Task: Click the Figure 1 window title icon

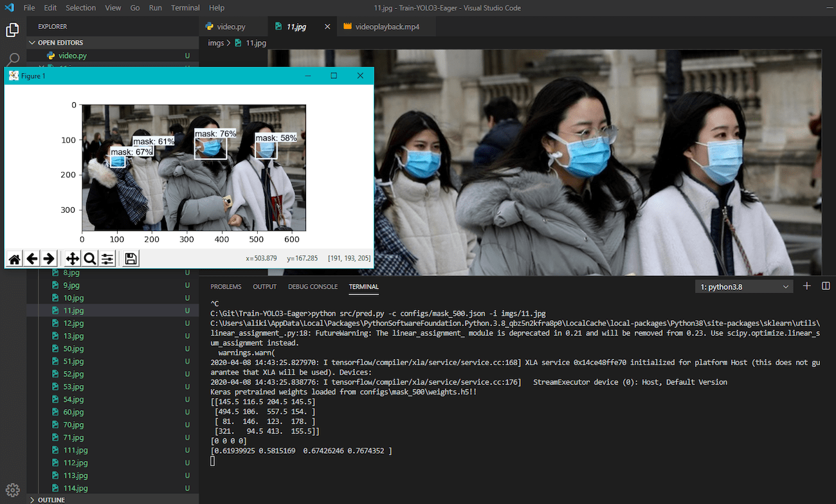Action: 14,76
